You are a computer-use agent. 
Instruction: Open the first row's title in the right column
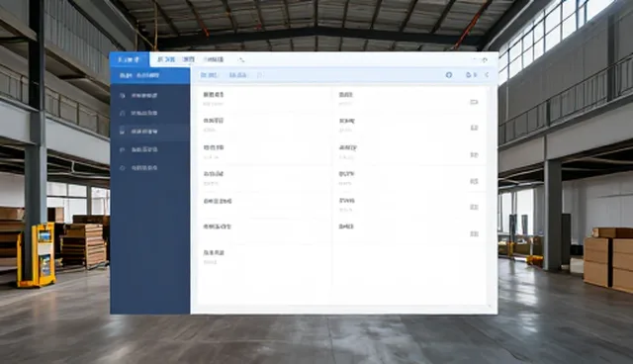(x=346, y=95)
